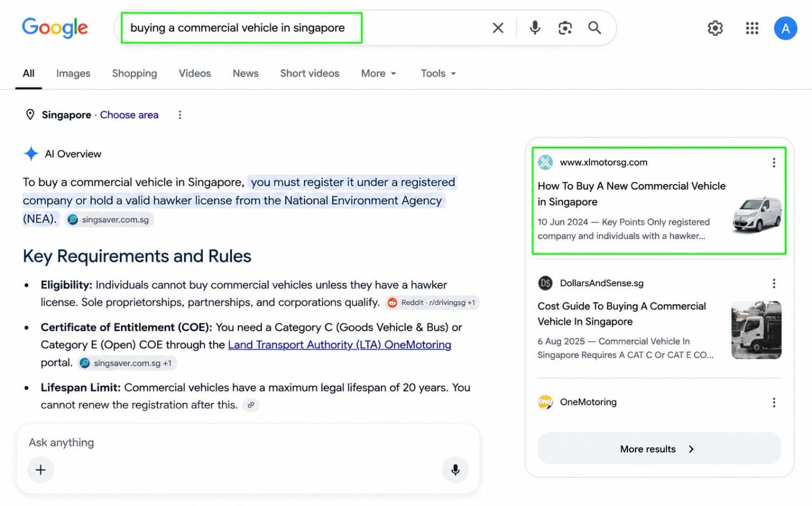This screenshot has width=812, height=506.
Task: Submit search with the magnifying glass icon
Action: tap(594, 28)
